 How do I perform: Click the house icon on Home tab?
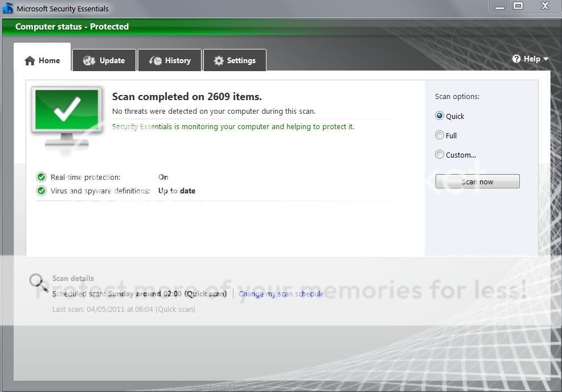click(30, 60)
